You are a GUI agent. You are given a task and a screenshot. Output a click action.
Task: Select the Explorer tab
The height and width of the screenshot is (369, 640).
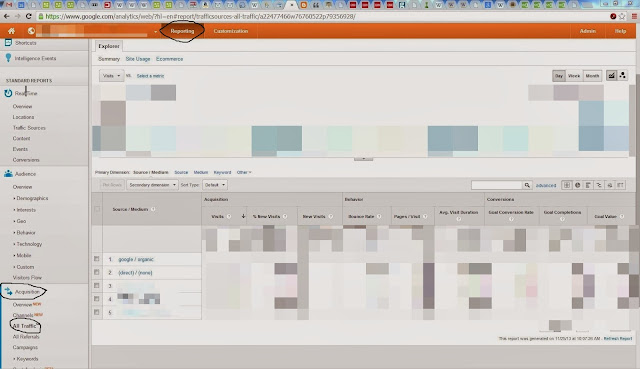pyautogui.click(x=109, y=46)
